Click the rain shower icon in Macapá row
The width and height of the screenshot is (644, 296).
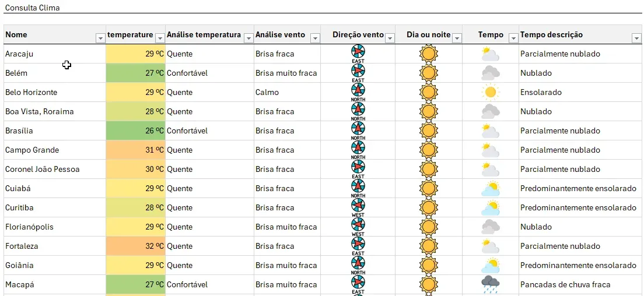[x=491, y=284]
